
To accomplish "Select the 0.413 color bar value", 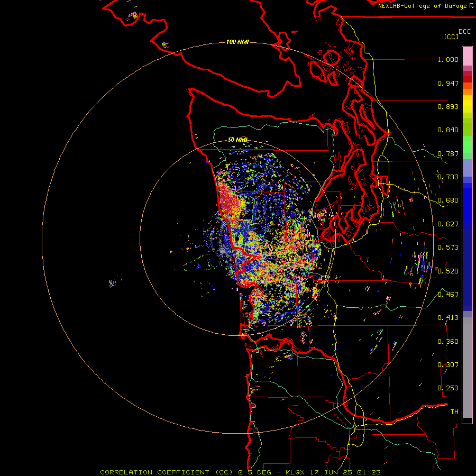I will [x=448, y=318].
